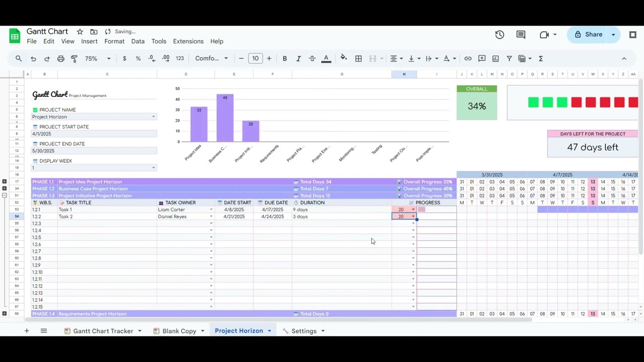The image size is (644, 362).
Task: Toggle the Project Name checkbox
Action: pos(35,110)
